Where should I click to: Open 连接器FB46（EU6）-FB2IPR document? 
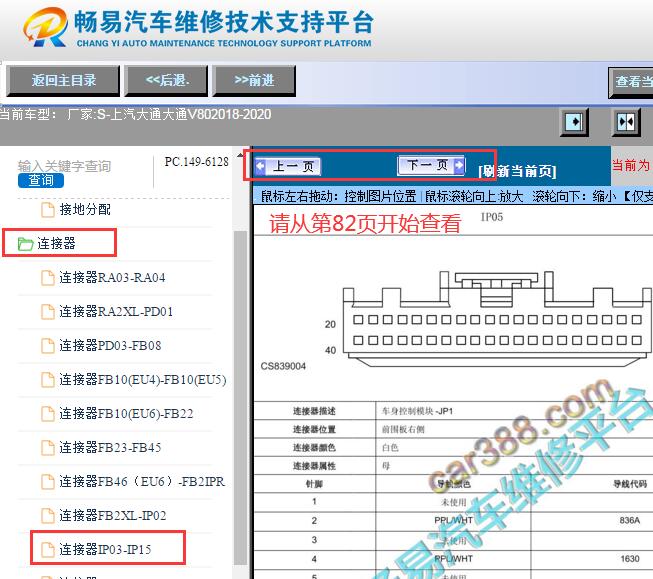coord(142,482)
